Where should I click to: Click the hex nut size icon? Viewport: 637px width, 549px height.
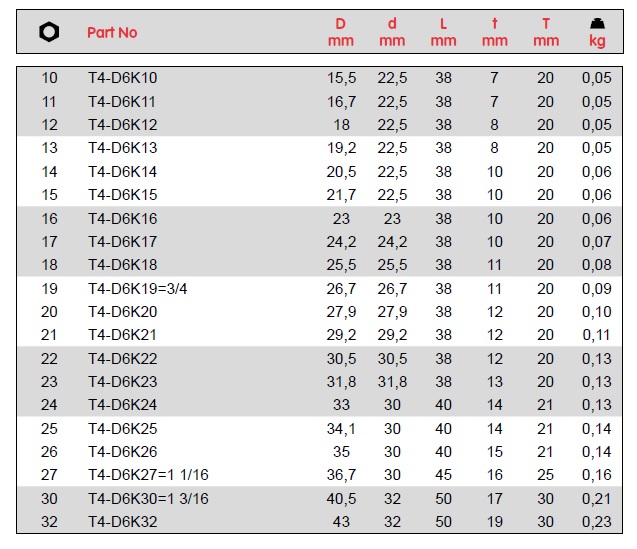tap(49, 32)
